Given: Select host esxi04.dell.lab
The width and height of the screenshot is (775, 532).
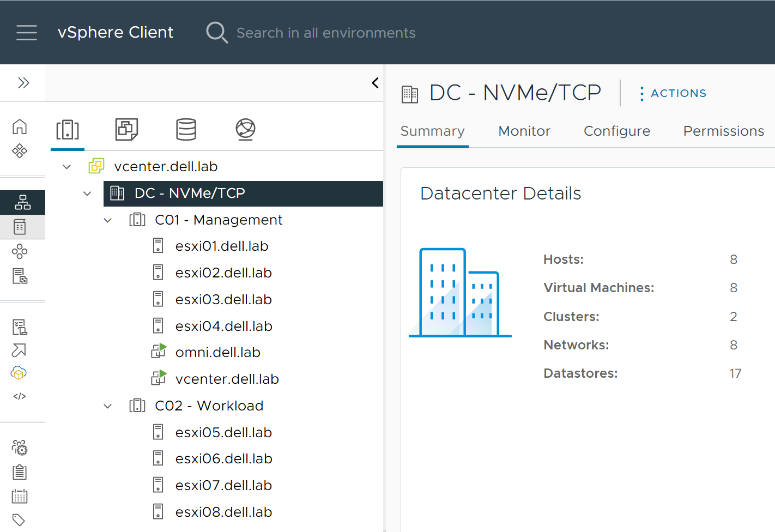Looking at the screenshot, I should tap(224, 326).
